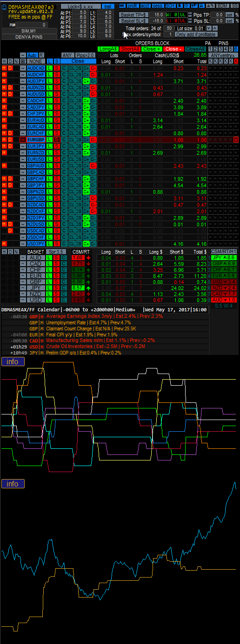The image size is (240, 644).
Task: Click the AUD 1.0 strength swatch
Action: pos(224,300)
